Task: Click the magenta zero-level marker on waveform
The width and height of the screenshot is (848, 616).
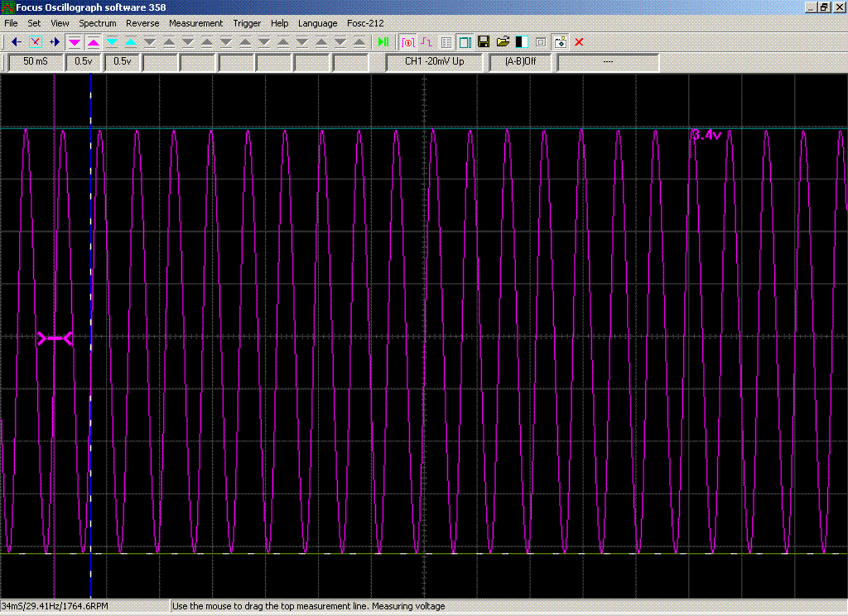Action: [x=55, y=338]
